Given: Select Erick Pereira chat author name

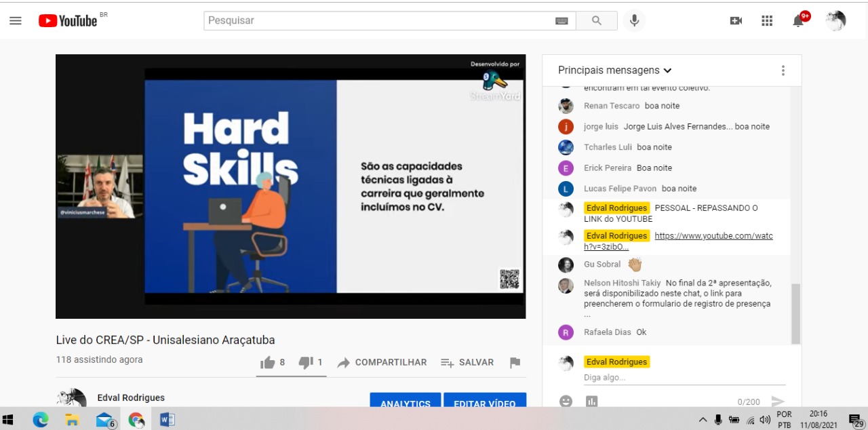Looking at the screenshot, I should click(608, 168).
